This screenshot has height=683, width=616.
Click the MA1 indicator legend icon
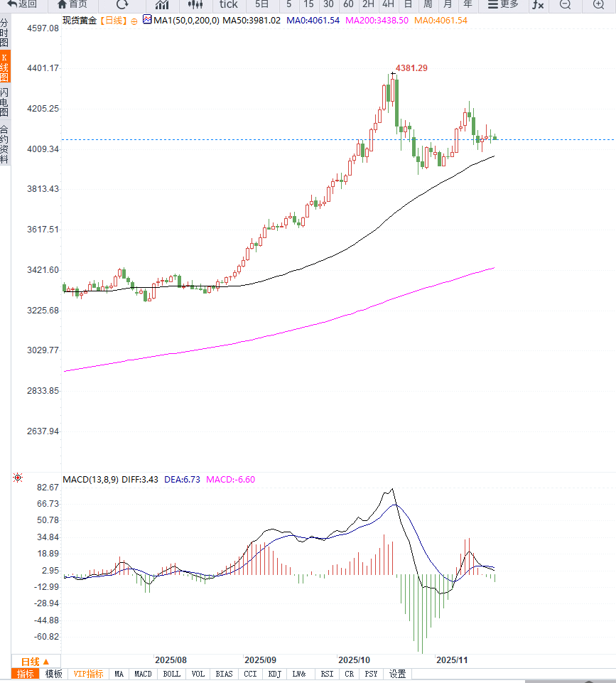(147, 20)
